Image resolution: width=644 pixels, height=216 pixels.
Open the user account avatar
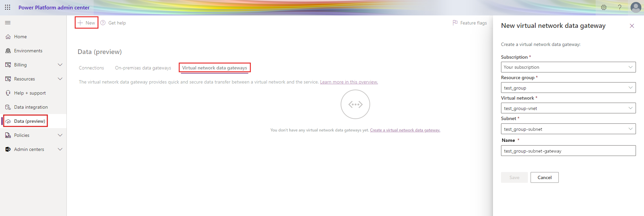click(636, 7)
